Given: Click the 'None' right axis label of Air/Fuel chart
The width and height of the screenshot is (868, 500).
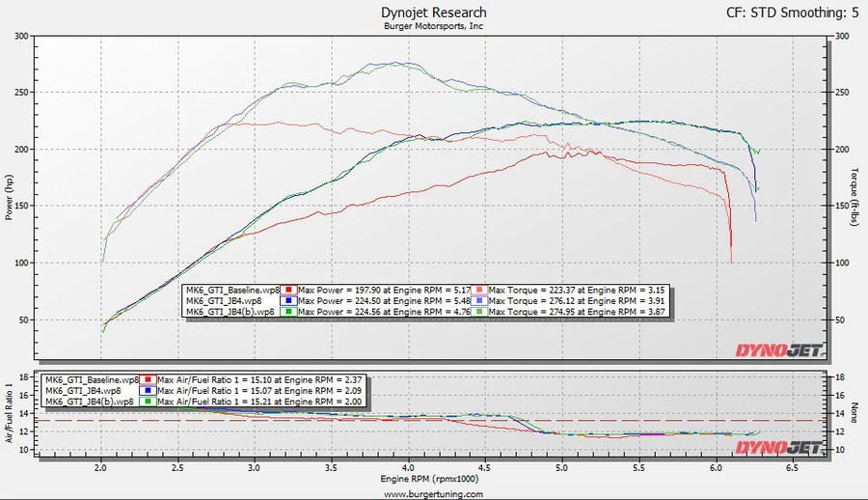Looking at the screenshot, I should coord(854,413).
